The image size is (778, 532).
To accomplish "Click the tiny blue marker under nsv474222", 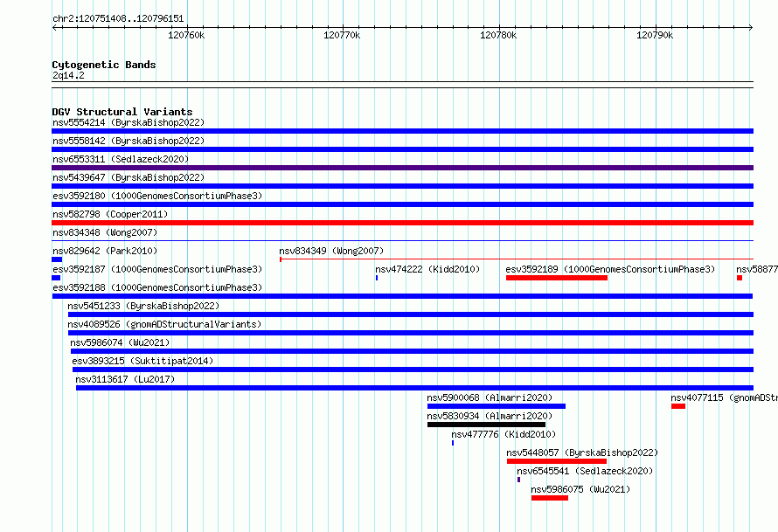I will (x=377, y=278).
